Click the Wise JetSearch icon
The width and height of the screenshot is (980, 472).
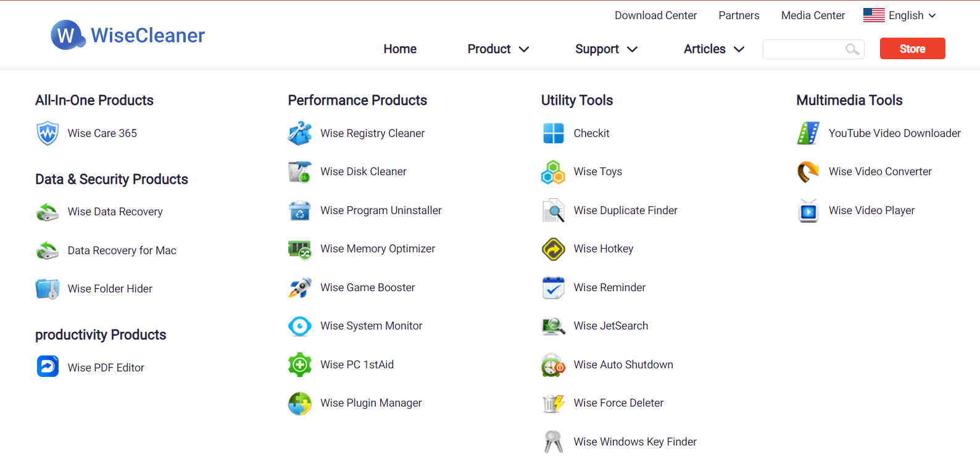(x=554, y=326)
